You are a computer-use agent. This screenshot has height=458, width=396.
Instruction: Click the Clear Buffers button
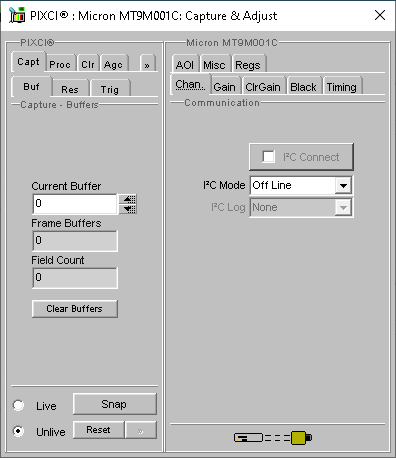(75, 309)
